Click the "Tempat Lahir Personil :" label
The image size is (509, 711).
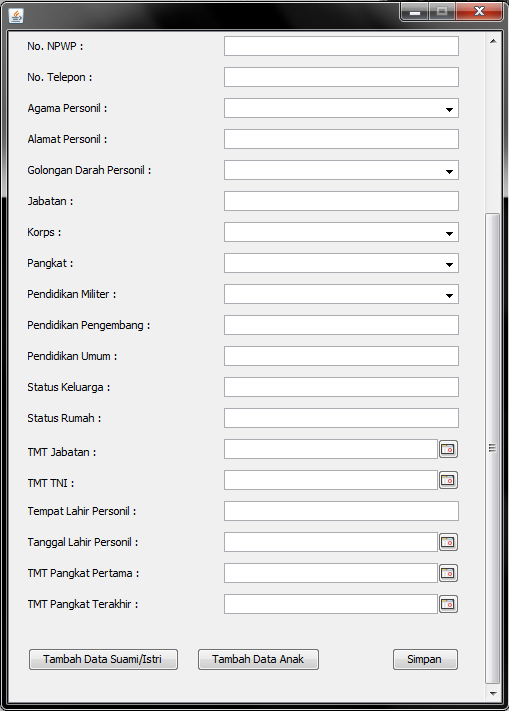[x=82, y=511]
